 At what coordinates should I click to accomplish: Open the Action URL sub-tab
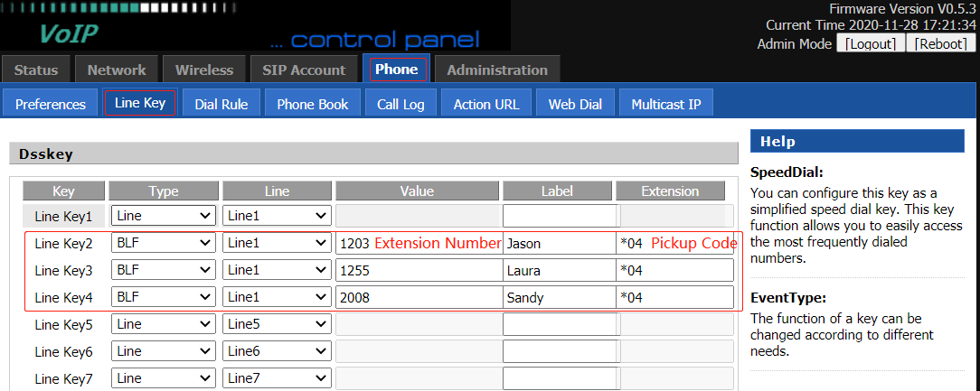(486, 104)
